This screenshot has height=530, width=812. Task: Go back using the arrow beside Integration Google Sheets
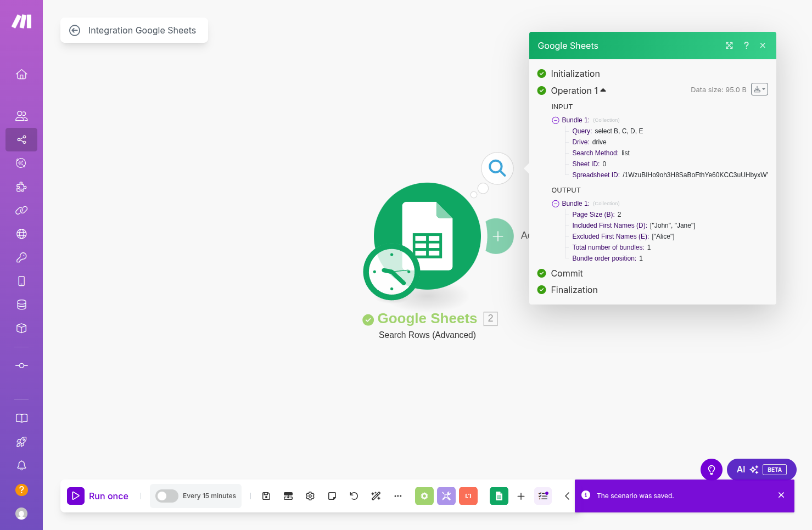tap(75, 31)
